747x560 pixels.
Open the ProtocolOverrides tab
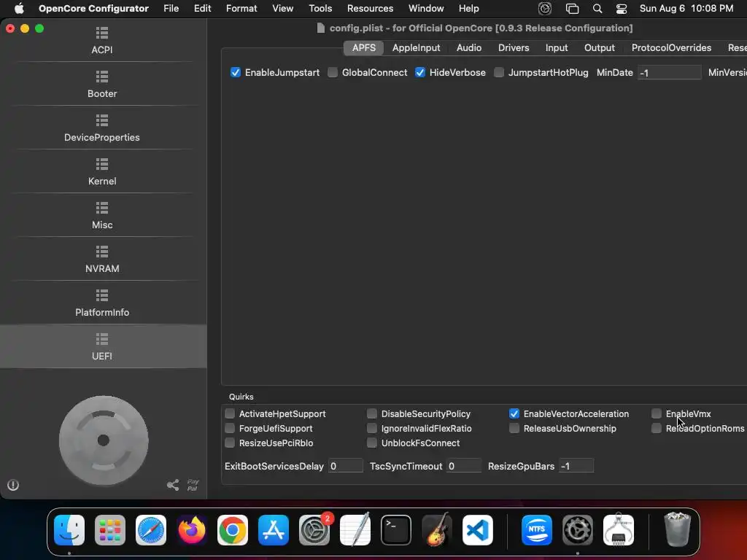tap(671, 47)
